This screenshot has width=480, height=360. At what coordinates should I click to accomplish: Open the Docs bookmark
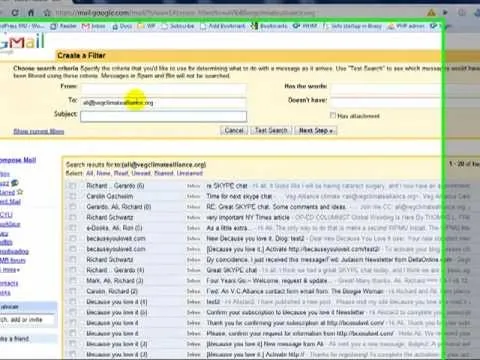point(122,26)
